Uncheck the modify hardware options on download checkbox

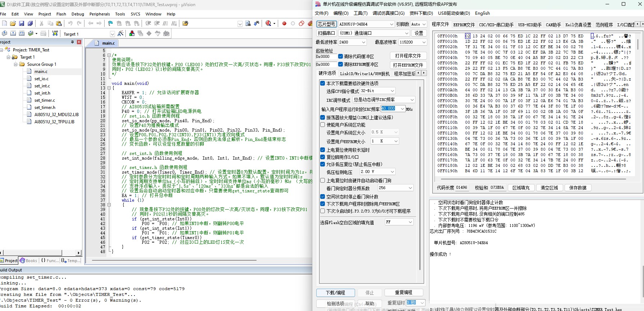pos(322,83)
